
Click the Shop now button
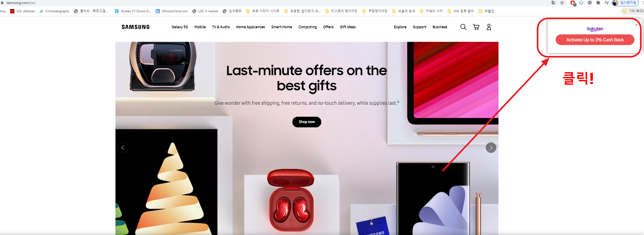point(307,122)
